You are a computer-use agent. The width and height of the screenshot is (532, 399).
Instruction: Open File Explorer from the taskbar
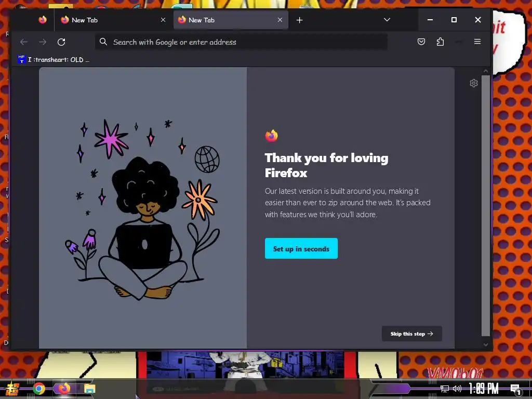tap(89, 389)
